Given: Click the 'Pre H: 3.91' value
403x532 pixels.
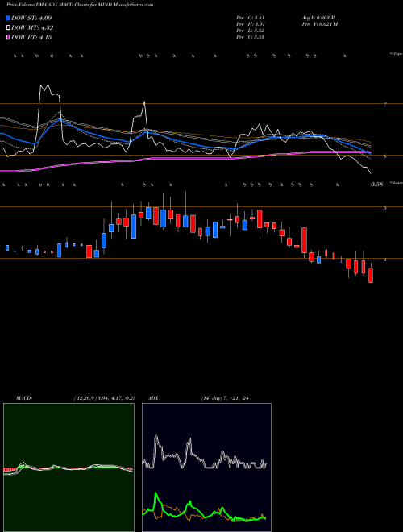Looking at the screenshot, I should (251, 24).
